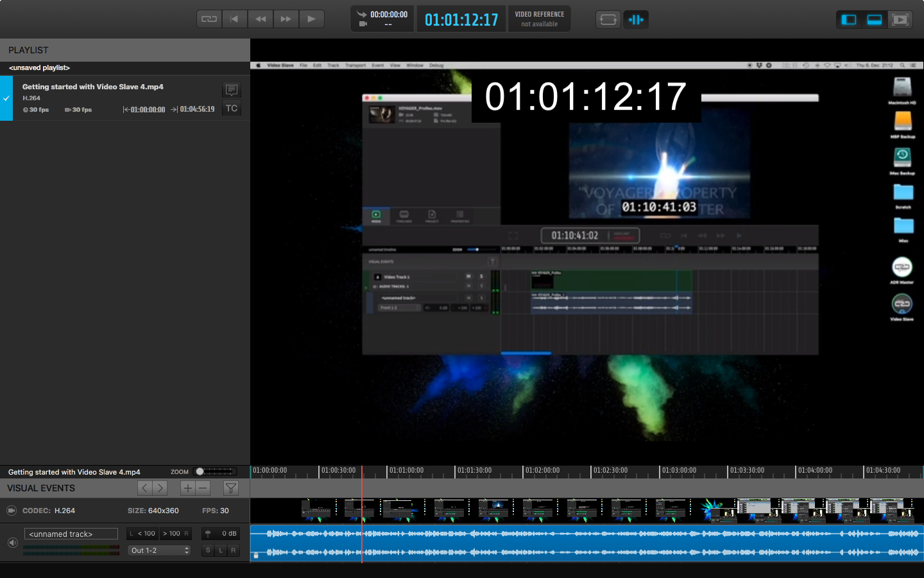Toggle the blue audio waveform button
This screenshot has width=924, height=578.
coord(636,19)
